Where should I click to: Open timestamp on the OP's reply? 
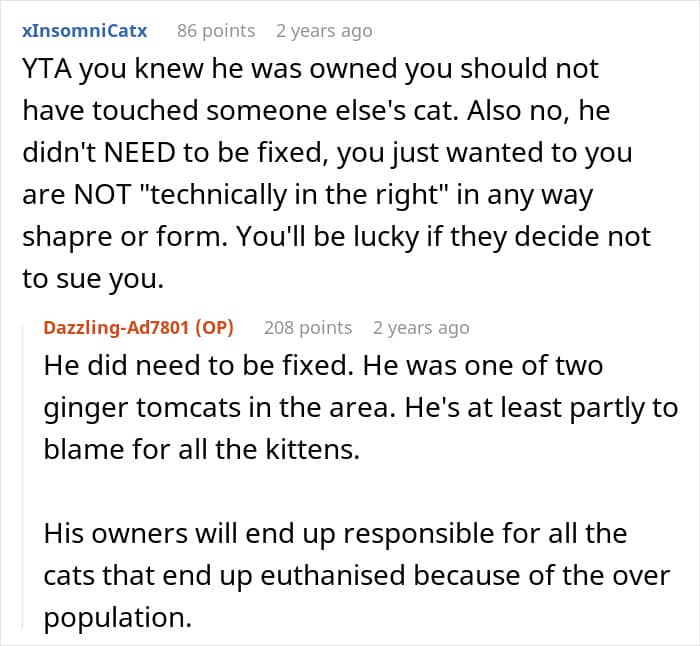(x=420, y=327)
